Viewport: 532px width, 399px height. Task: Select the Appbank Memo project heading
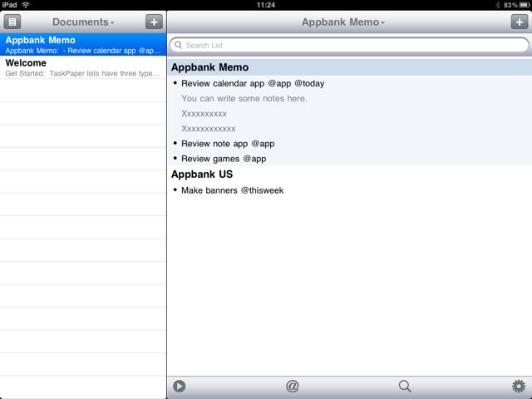(x=349, y=67)
